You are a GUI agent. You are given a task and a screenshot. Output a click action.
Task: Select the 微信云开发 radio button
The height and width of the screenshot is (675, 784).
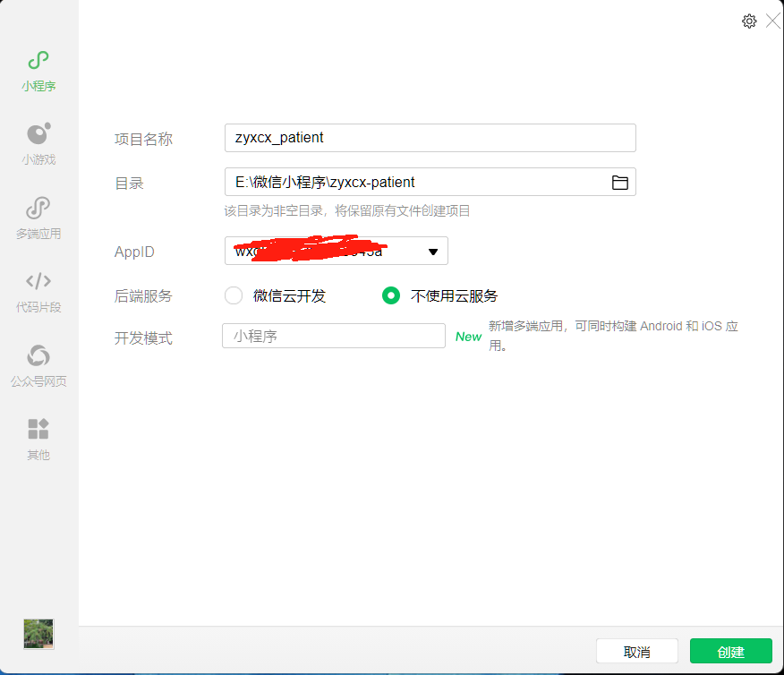[x=234, y=295]
